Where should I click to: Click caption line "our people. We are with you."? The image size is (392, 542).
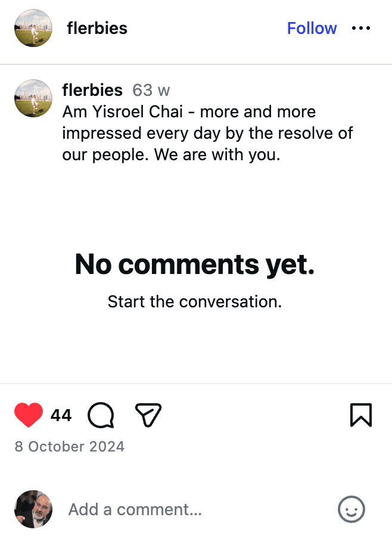(171, 155)
